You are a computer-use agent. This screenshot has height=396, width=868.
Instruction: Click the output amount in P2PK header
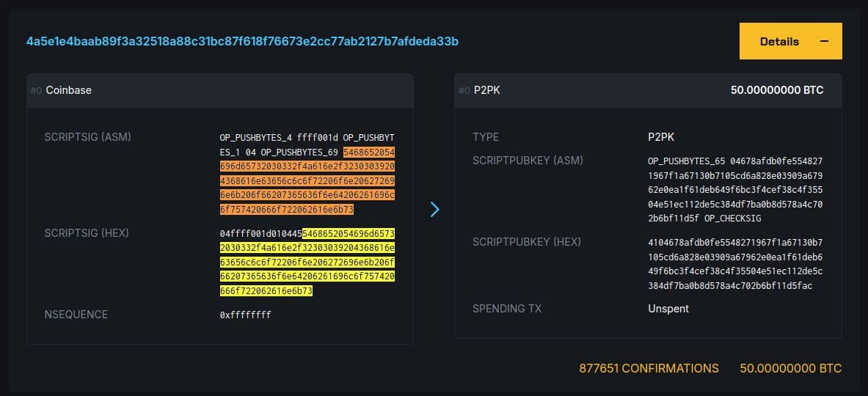point(776,90)
